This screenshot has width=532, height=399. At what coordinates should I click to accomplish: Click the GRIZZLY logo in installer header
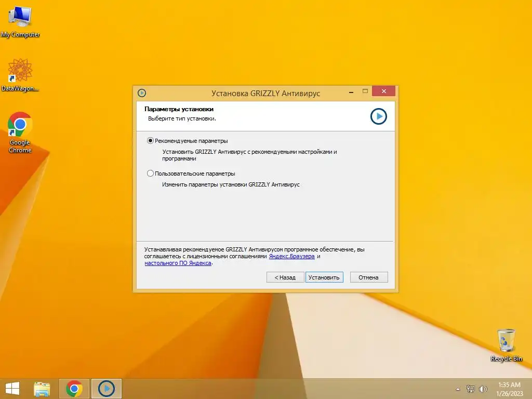tap(379, 116)
